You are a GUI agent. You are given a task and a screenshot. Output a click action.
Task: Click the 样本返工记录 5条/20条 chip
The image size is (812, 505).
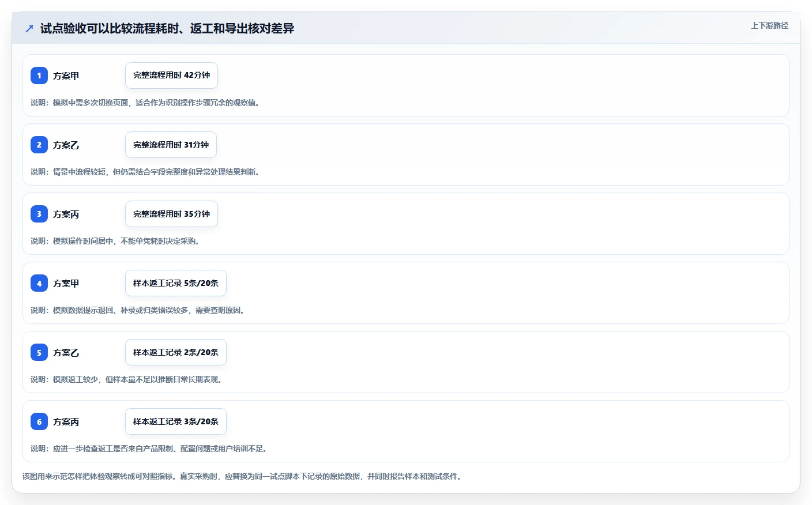tap(176, 283)
